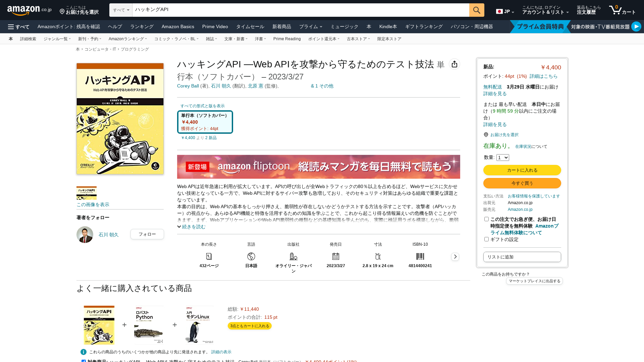Click 詳細の表示 link near shipping notice

221,352
